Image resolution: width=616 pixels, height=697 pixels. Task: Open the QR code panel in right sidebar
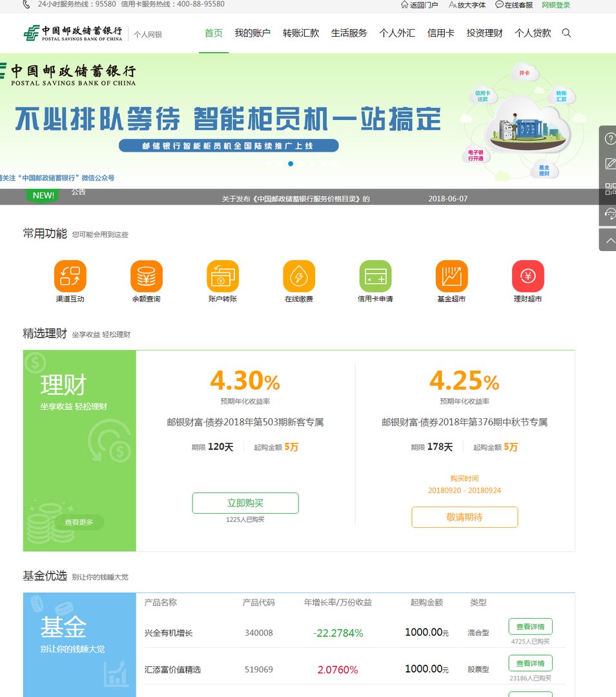pos(610,188)
